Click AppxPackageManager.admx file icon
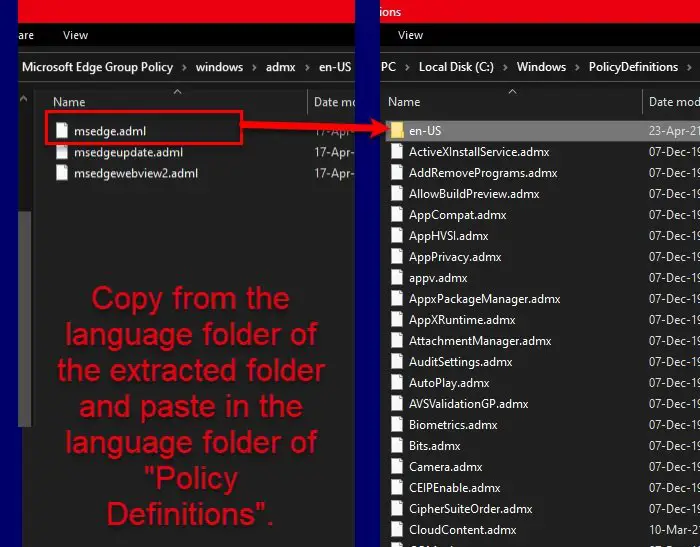 397,299
